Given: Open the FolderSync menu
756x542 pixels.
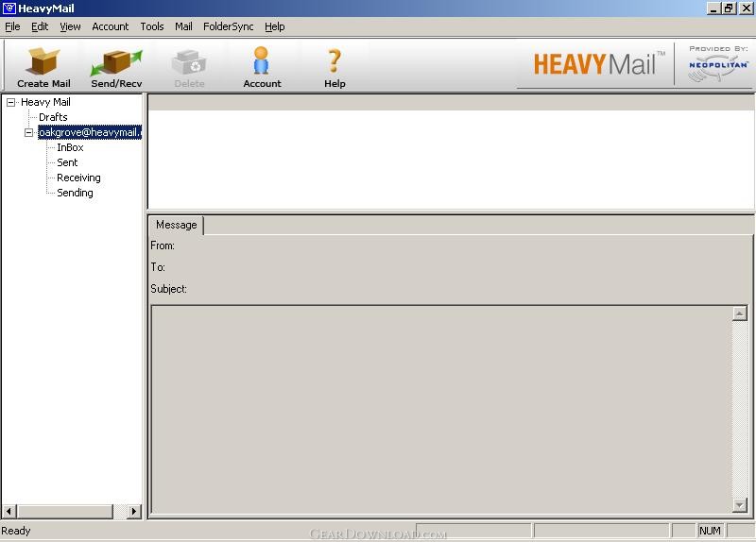Looking at the screenshot, I should pos(228,26).
